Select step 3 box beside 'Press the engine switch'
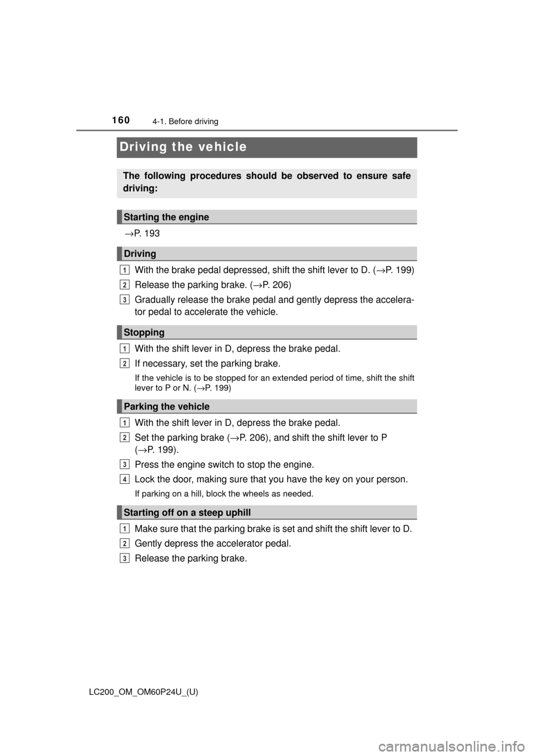534x756 pixels. click(x=125, y=464)
